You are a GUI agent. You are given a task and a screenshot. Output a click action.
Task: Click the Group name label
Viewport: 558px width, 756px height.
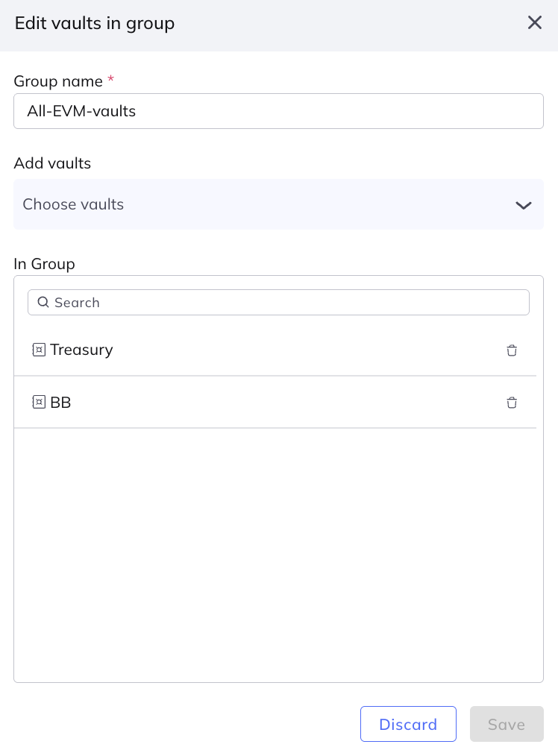click(x=58, y=81)
